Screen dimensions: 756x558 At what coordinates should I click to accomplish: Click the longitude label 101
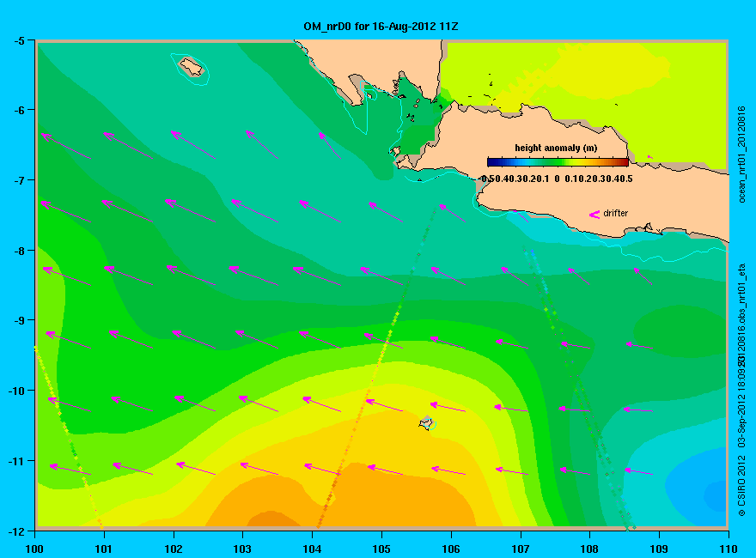pos(104,549)
